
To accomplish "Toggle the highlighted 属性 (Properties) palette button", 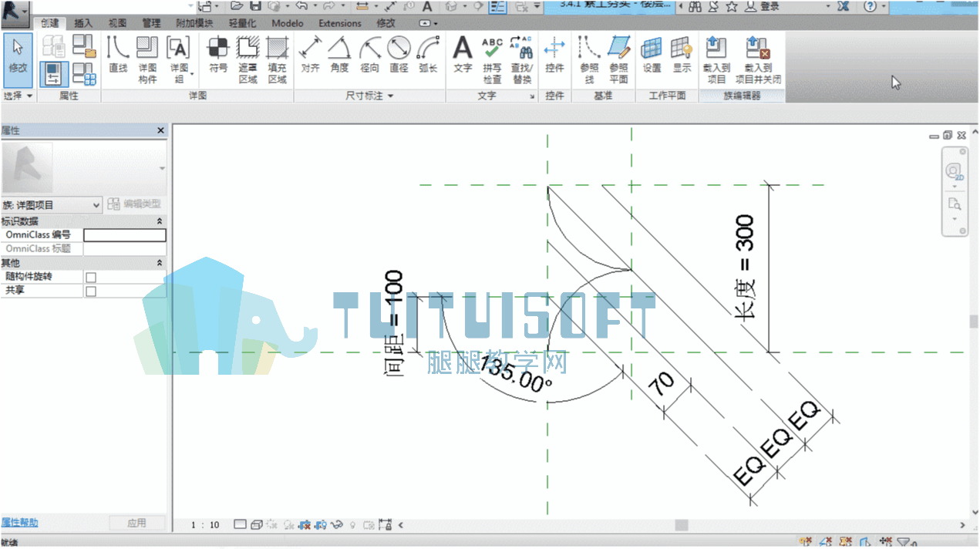I will 54,74.
